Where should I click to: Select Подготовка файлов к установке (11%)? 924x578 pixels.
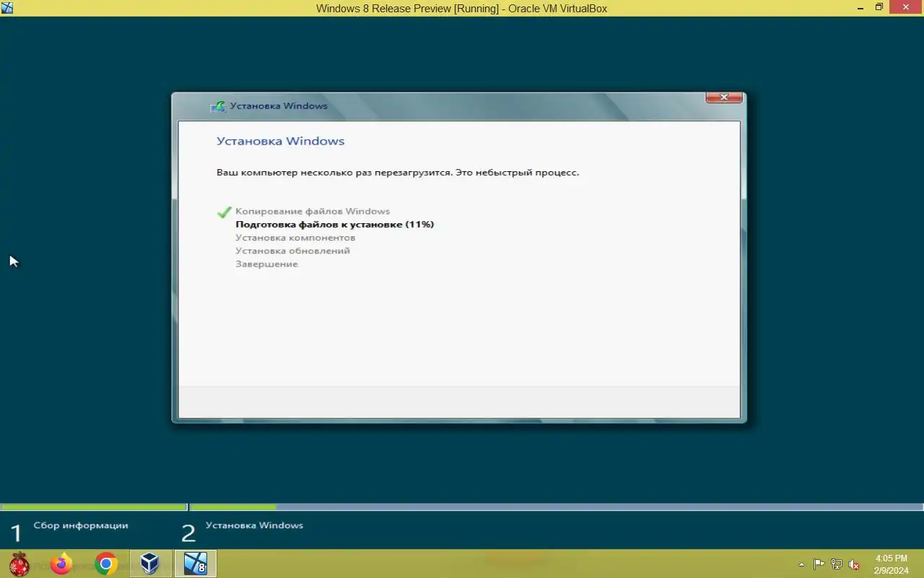click(335, 224)
